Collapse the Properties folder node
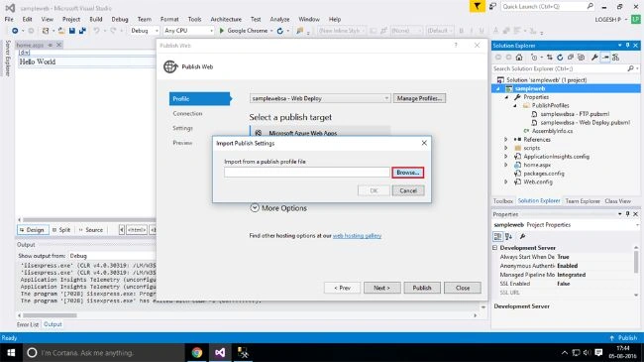Image resolution: width=644 pixels, height=362 pixels. 506,97
